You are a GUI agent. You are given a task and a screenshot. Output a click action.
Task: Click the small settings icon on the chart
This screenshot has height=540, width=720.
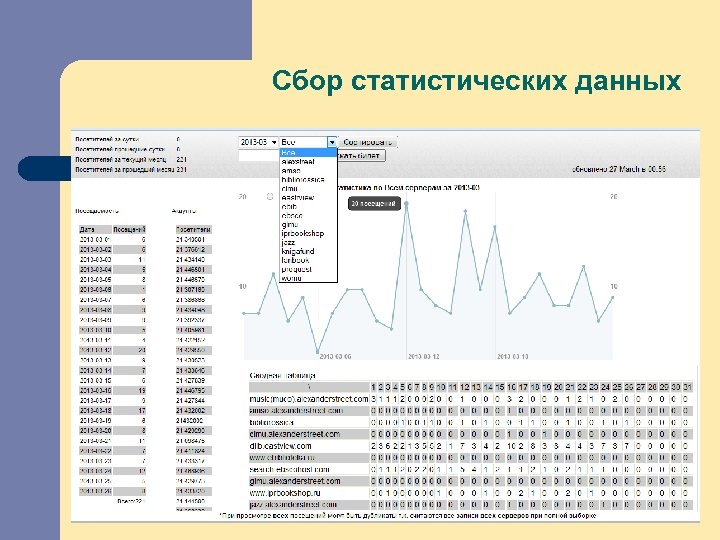click(x=270, y=197)
